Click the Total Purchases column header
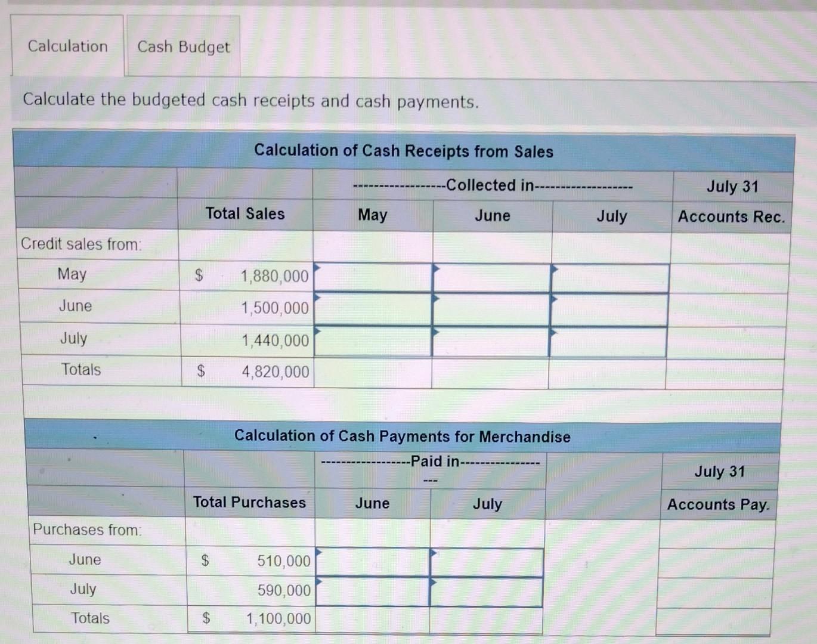817x644 pixels. point(249,502)
